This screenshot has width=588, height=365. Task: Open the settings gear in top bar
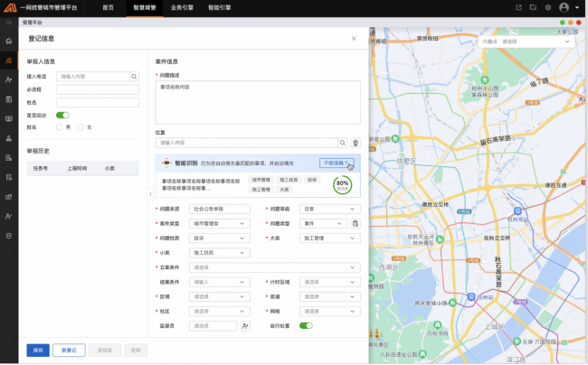(x=548, y=7)
